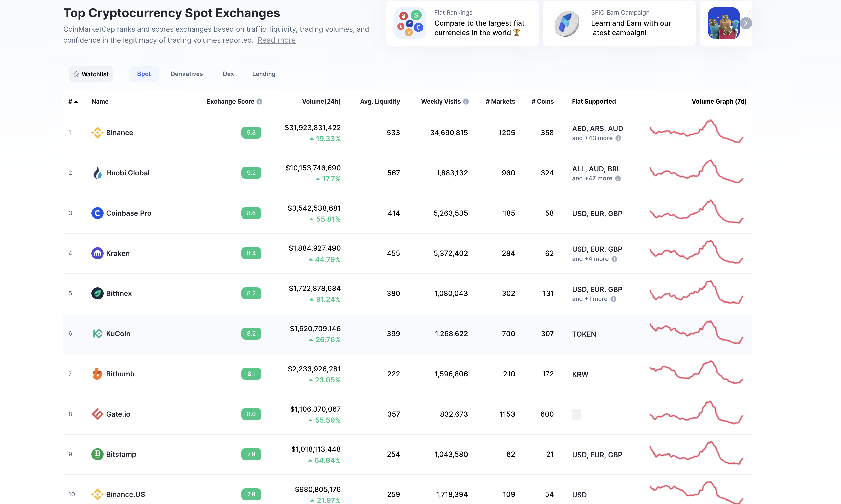Image resolution: width=841 pixels, height=504 pixels.
Task: Open the Gate.io name link
Action: 118,414
